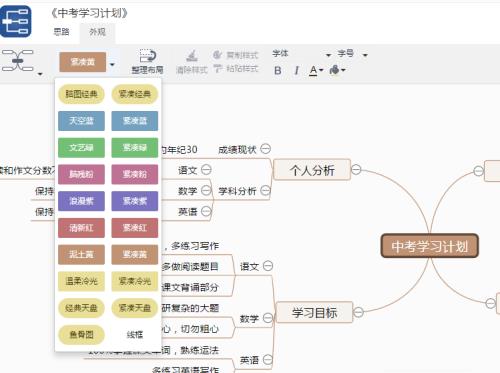Apply the 紧凑粉 theme

click(x=135, y=174)
